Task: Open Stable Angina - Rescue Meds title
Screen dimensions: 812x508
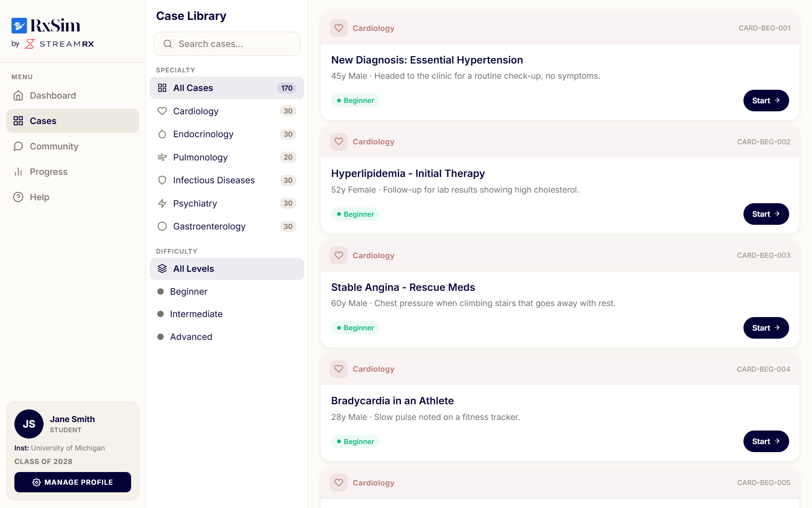Action: 403,287
